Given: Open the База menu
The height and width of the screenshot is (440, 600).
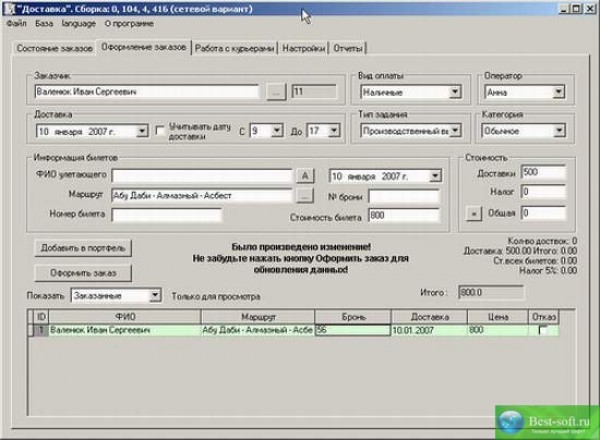Looking at the screenshot, I should point(44,23).
